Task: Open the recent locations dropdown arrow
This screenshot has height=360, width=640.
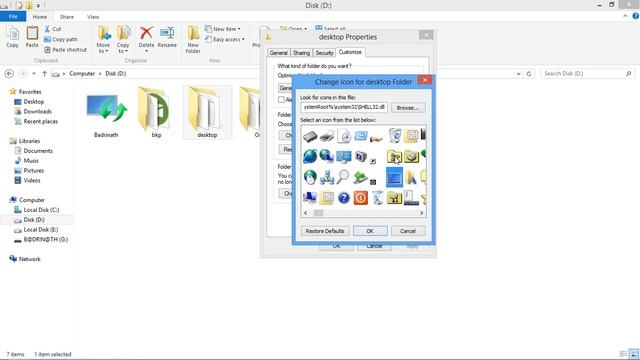Action: coord(34,73)
